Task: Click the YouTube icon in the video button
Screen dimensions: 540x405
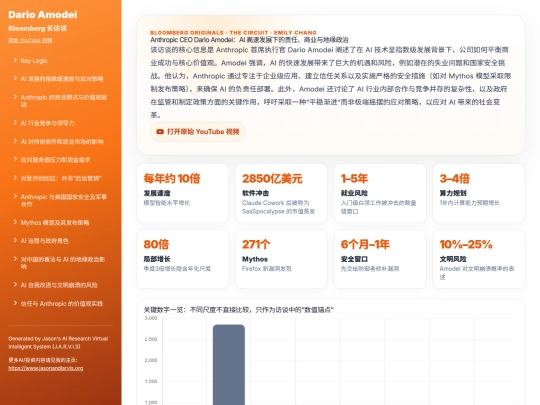Action: pos(160,132)
